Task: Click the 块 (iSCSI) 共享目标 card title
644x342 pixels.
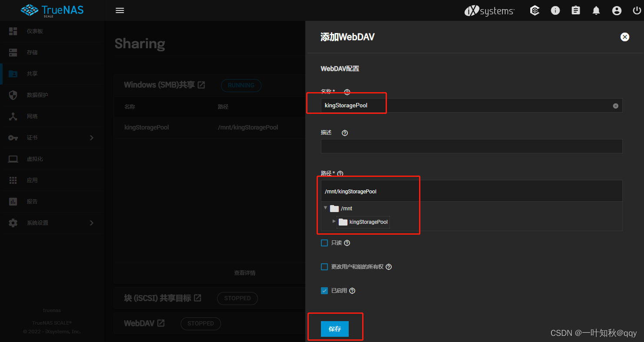Action: 157,298
